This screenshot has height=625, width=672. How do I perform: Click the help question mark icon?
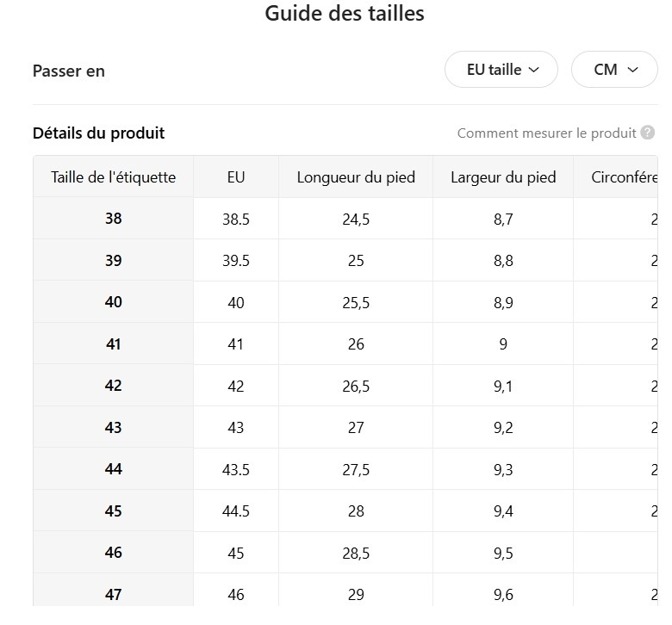(648, 133)
